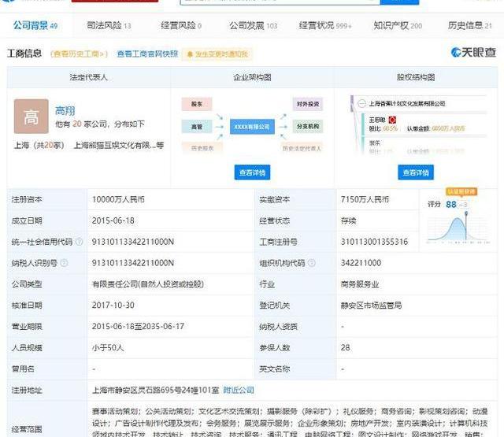504x437 pixels.
Task: Click the score value 88
Action: tap(451, 205)
